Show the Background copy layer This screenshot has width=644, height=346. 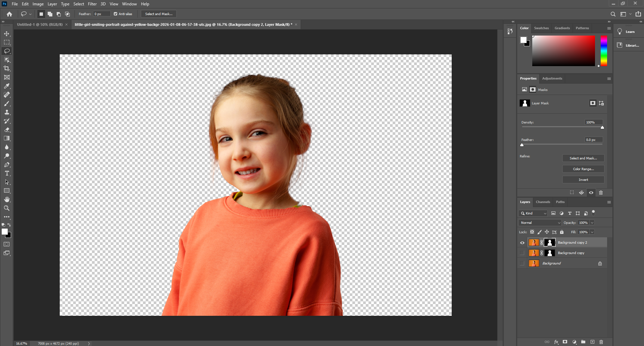[x=522, y=253]
